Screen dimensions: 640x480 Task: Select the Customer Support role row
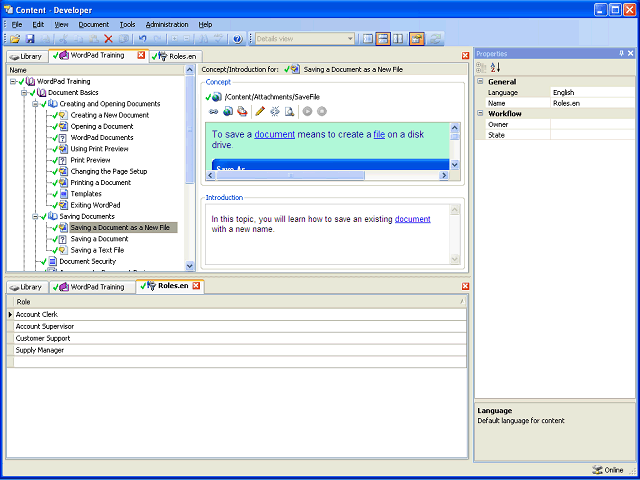click(240, 338)
